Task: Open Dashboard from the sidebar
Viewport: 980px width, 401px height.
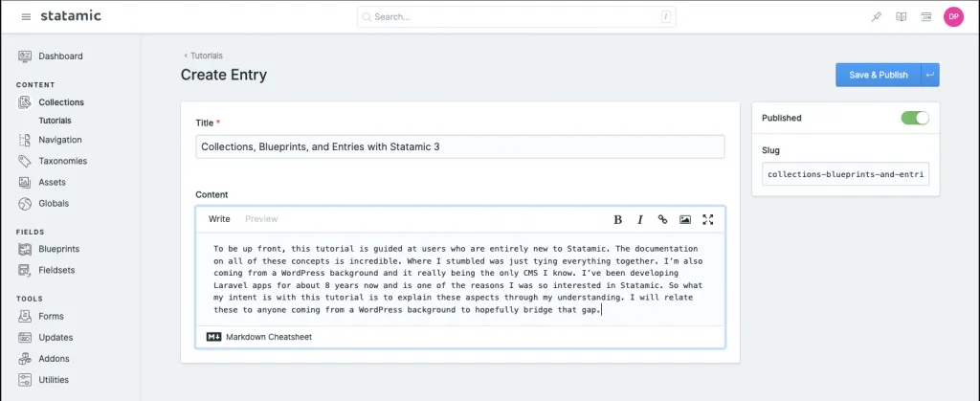Action: 60,56
